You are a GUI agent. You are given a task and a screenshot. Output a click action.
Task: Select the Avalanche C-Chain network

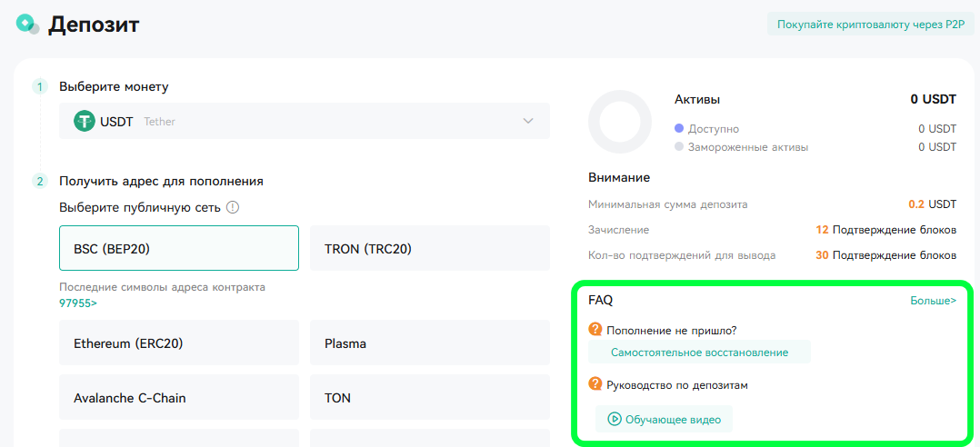click(179, 397)
